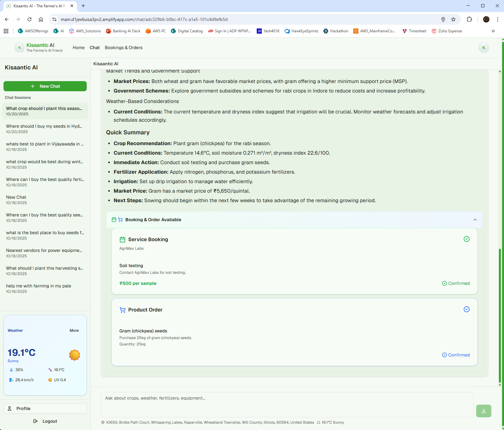Click the browser address bar URL
The height and width of the screenshot is (430, 504).
tap(144, 19)
